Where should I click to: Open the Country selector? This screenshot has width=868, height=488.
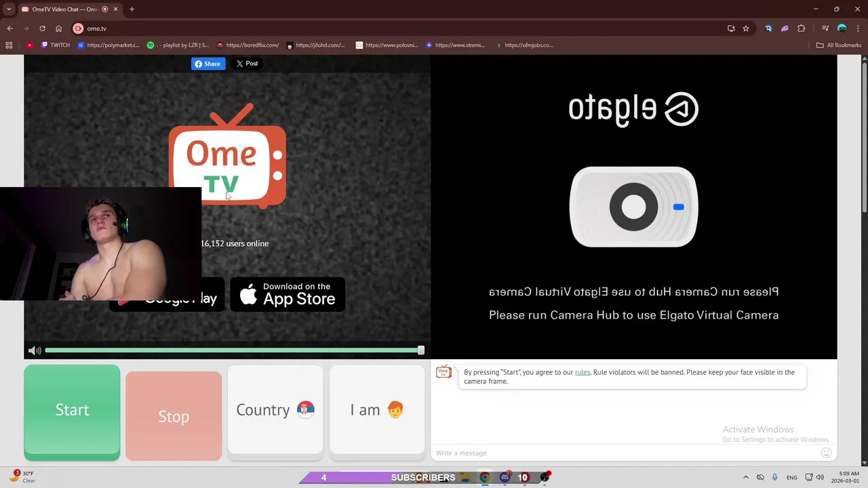click(275, 410)
